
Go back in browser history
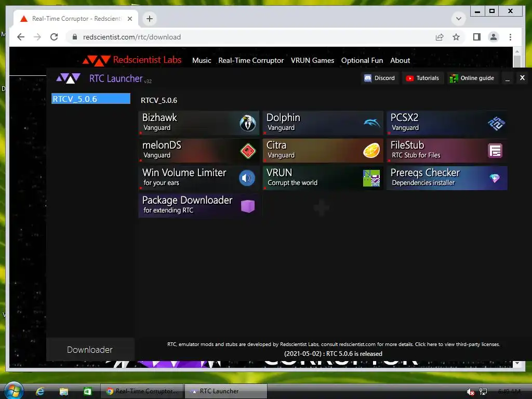[21, 37]
